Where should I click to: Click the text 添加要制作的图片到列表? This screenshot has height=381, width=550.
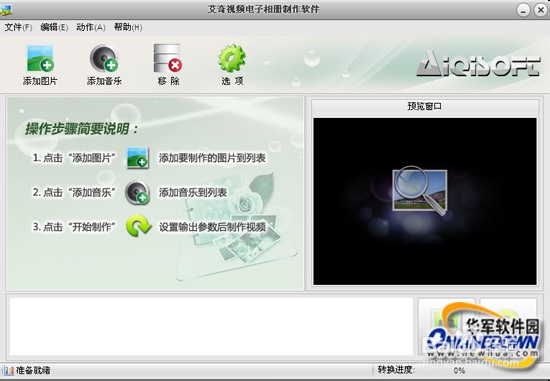(x=212, y=158)
